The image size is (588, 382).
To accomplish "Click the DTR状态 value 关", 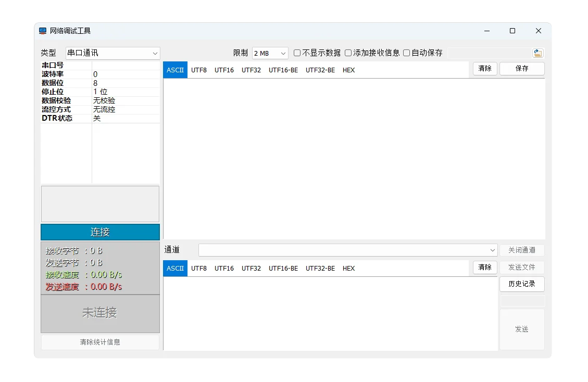I will coord(126,118).
